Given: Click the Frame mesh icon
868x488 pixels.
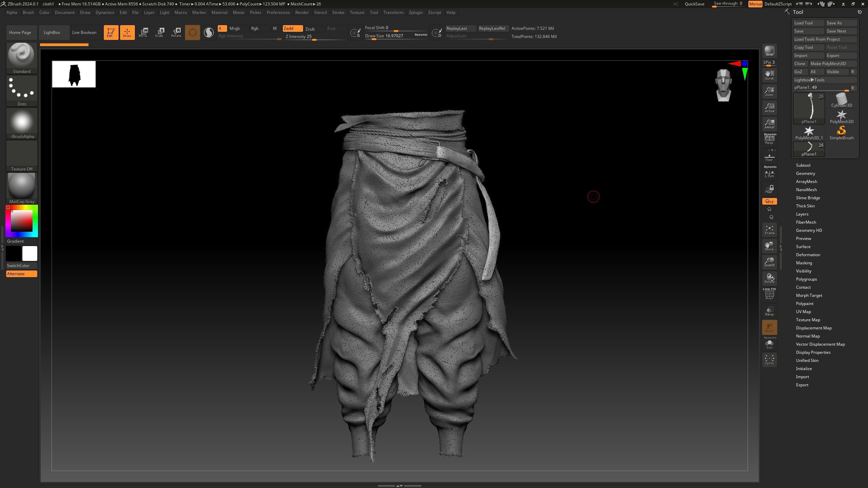Looking at the screenshot, I should click(x=769, y=230).
